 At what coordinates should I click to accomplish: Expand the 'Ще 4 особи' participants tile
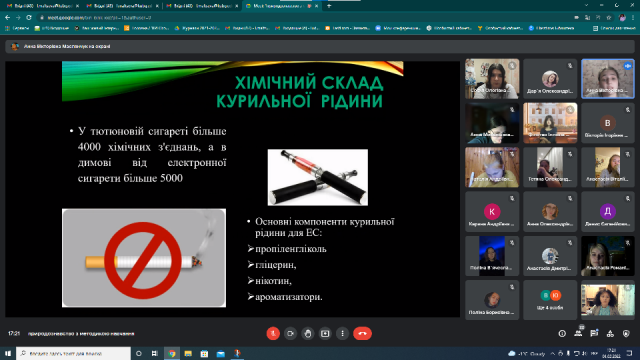click(x=550, y=300)
